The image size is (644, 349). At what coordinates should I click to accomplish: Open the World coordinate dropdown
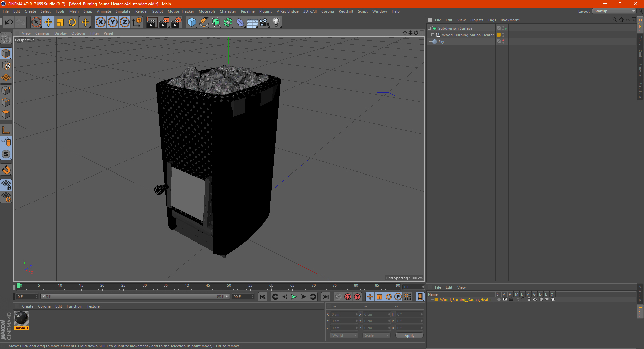pos(344,335)
